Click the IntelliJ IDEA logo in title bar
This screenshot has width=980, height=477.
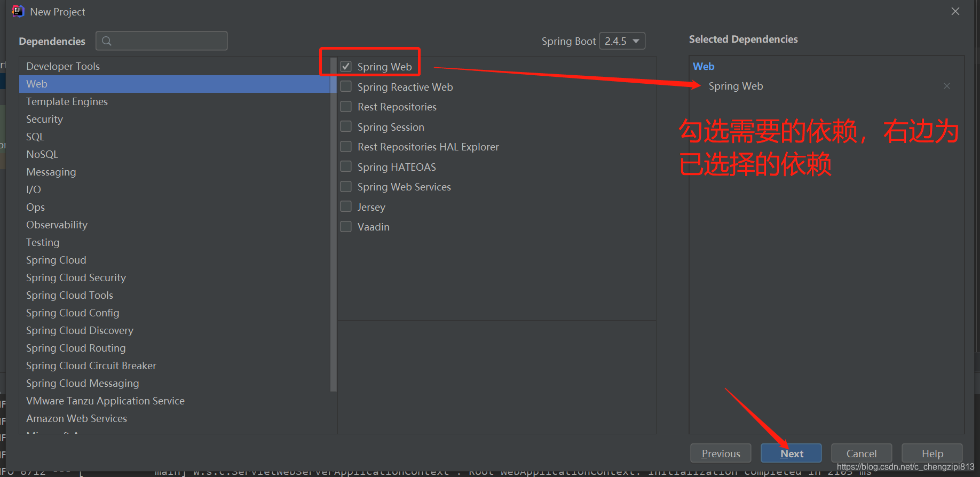[x=18, y=11]
